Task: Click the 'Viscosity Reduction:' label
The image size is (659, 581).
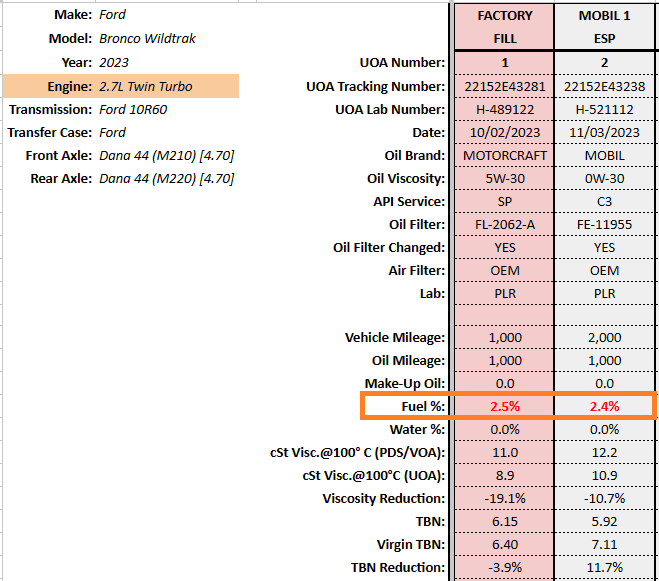Action: pos(383,499)
